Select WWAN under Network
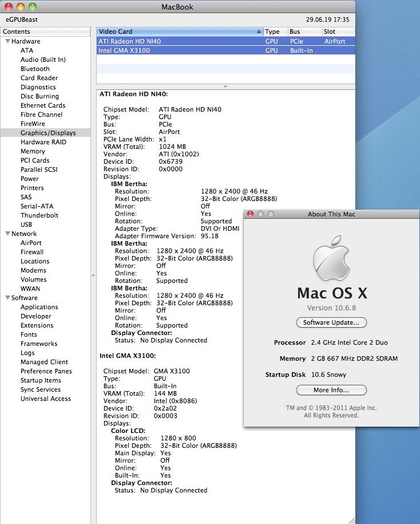This screenshot has height=524, width=420. (x=30, y=289)
